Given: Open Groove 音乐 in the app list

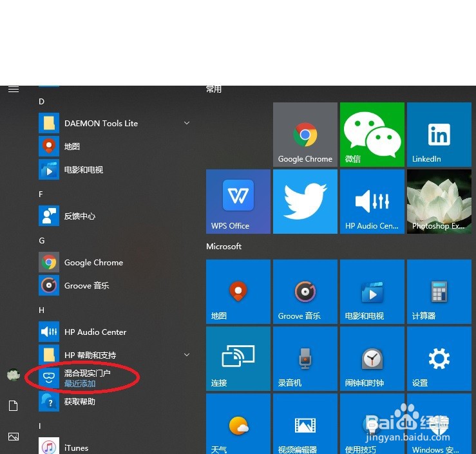Looking at the screenshot, I should (114, 285).
